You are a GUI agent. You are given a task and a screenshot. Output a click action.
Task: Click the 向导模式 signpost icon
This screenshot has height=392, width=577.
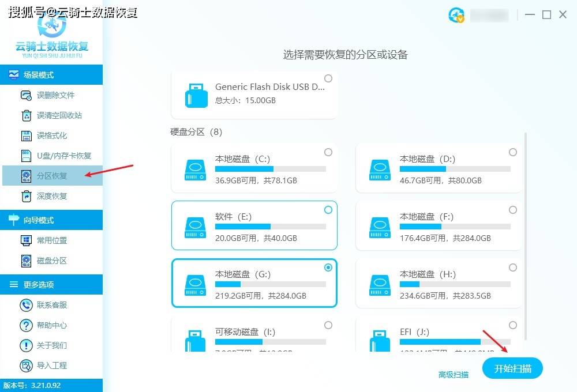tap(14, 220)
